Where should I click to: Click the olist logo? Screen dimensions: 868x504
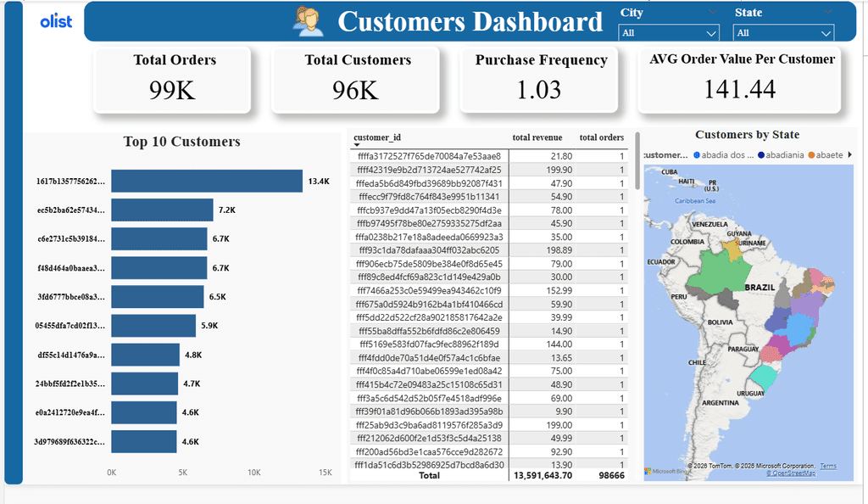tap(56, 21)
